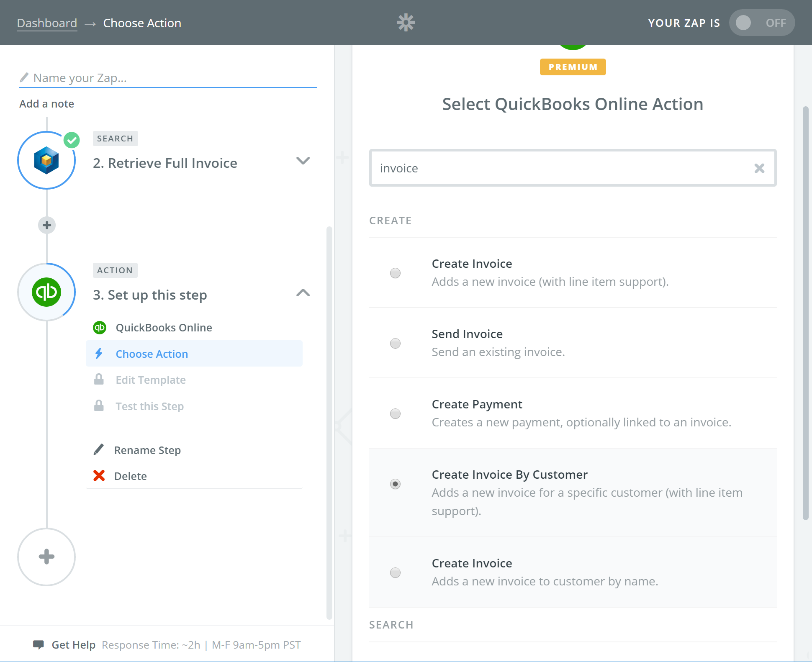This screenshot has height=662, width=812.
Task: Click the Get Help chat bubble icon
Action: click(x=39, y=645)
